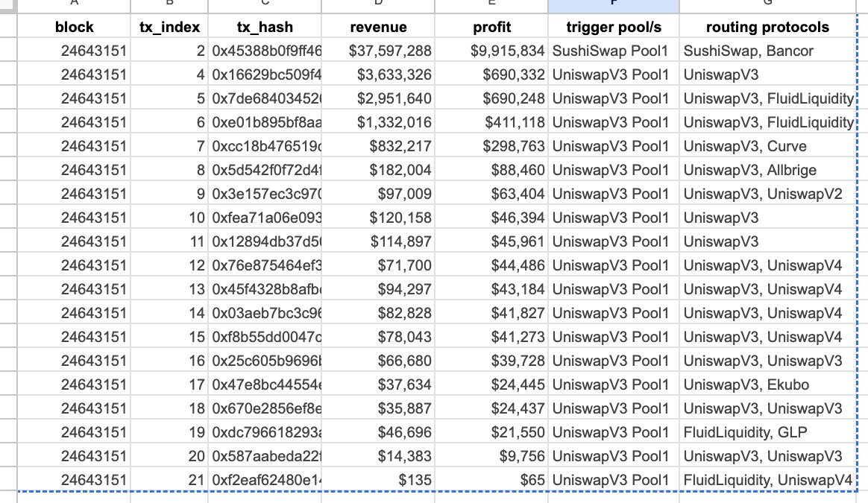Click tx hash 0xfea71a06e093
The height and width of the screenshot is (503, 868).
pos(265,218)
